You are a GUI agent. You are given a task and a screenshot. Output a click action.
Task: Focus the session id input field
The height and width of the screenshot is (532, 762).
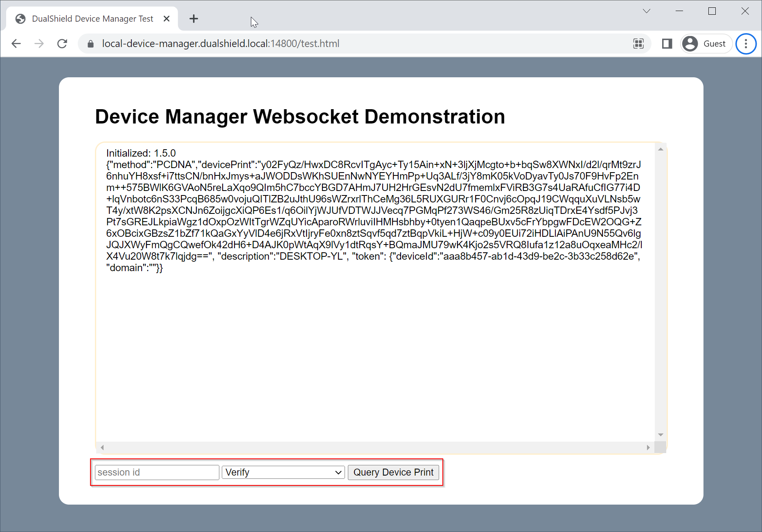(x=157, y=472)
